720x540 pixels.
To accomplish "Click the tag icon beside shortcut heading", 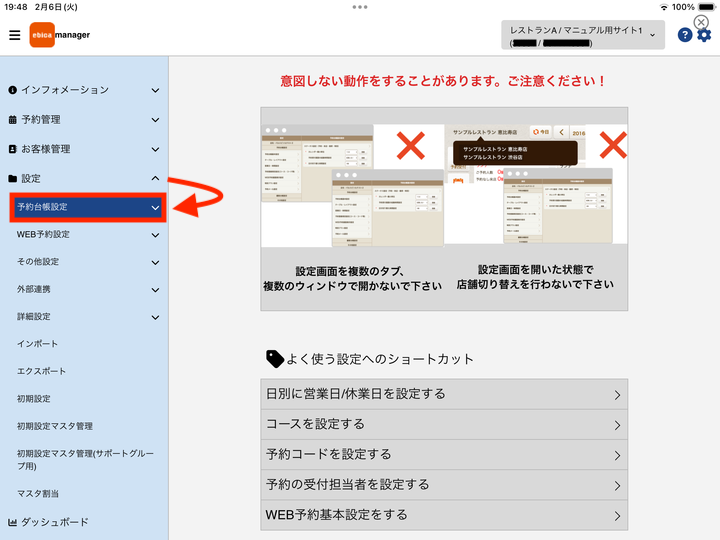I will click(275, 359).
